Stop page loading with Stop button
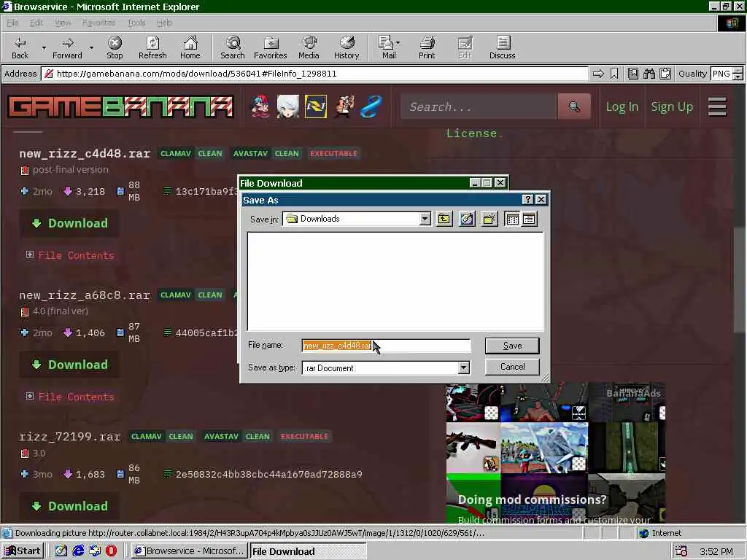 point(115,47)
